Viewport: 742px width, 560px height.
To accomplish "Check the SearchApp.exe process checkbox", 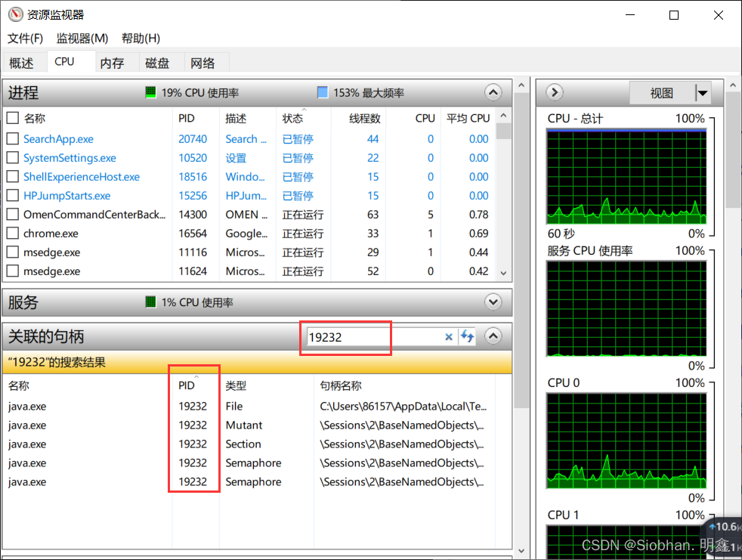I will (13, 139).
